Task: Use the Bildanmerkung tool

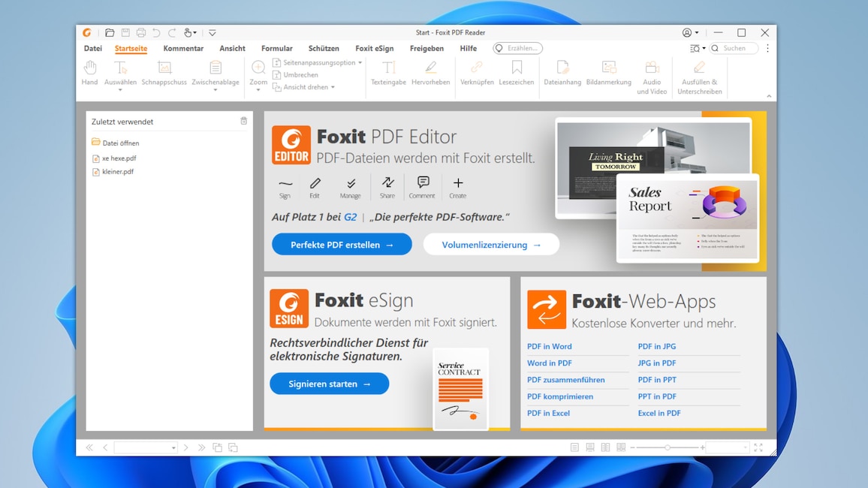Action: pyautogui.click(x=609, y=75)
